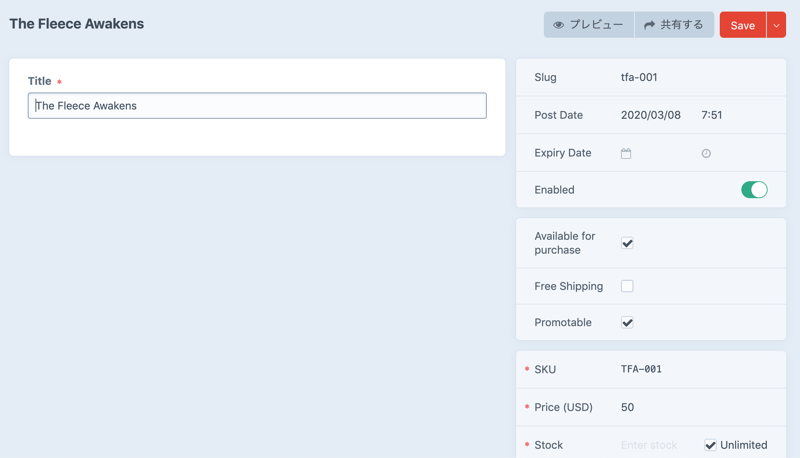Screen dimensions: 800x458
Task: Uncheck the Promotable checkbox
Action: click(627, 323)
